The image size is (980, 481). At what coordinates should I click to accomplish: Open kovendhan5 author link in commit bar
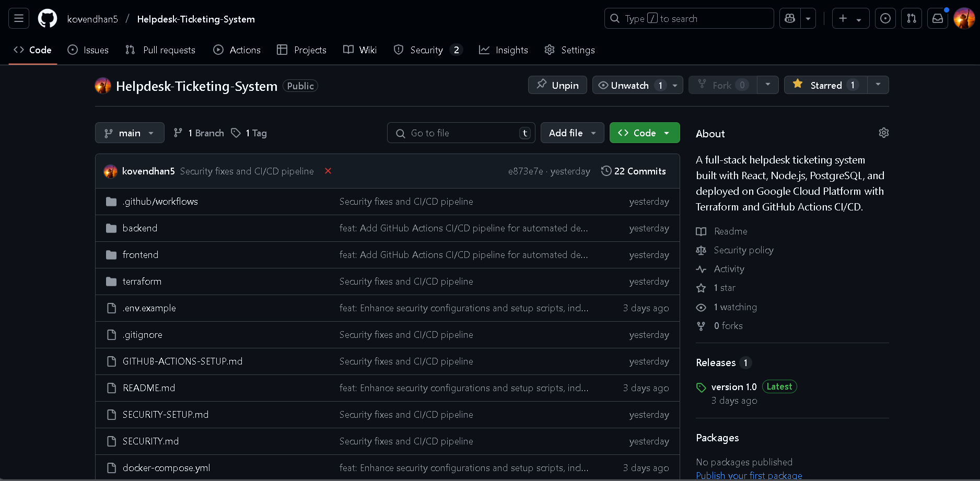click(x=148, y=171)
